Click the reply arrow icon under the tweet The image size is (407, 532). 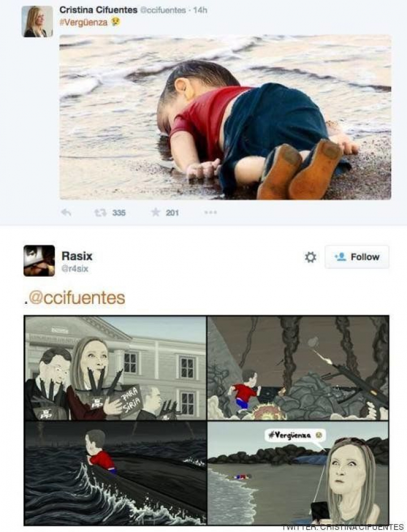(x=66, y=213)
